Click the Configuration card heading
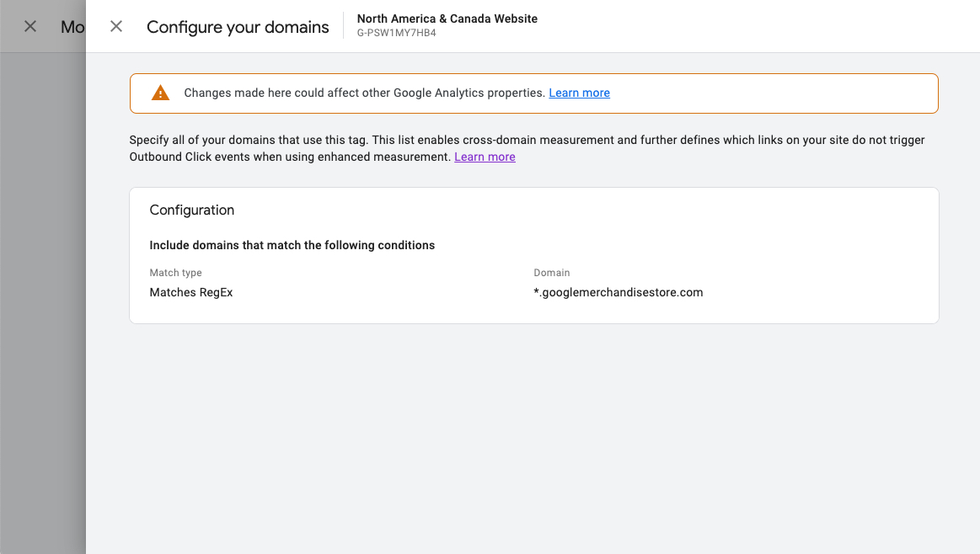980x554 pixels. [x=192, y=210]
